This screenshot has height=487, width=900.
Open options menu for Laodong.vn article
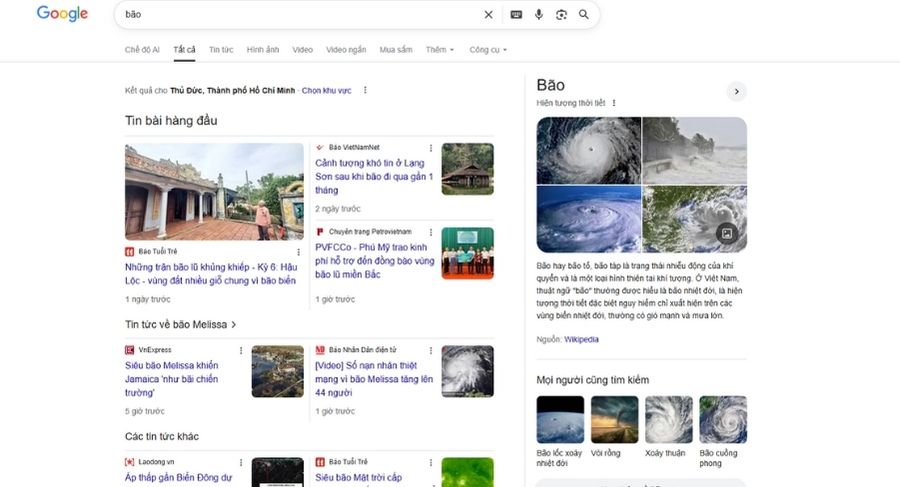click(x=241, y=462)
